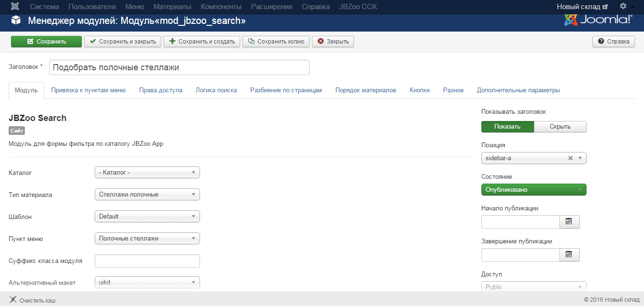Open the Альтернативный макет dropdown
644x306 pixels.
pyautogui.click(x=147, y=283)
